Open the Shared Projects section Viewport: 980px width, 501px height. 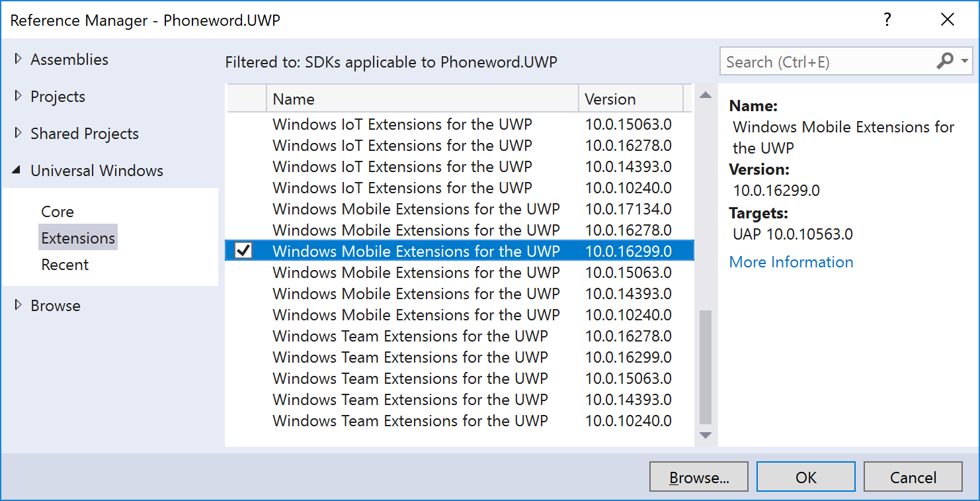(x=85, y=133)
